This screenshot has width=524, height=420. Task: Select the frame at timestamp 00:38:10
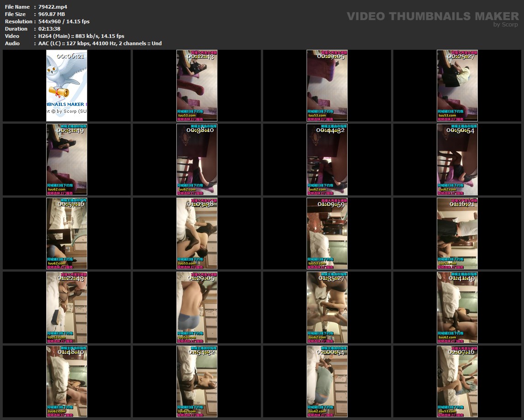[x=197, y=159]
